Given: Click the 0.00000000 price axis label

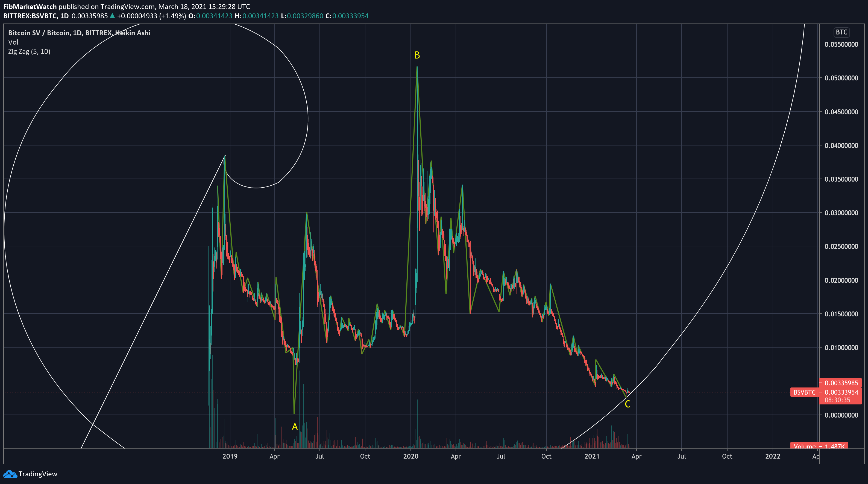Looking at the screenshot, I should [x=841, y=415].
